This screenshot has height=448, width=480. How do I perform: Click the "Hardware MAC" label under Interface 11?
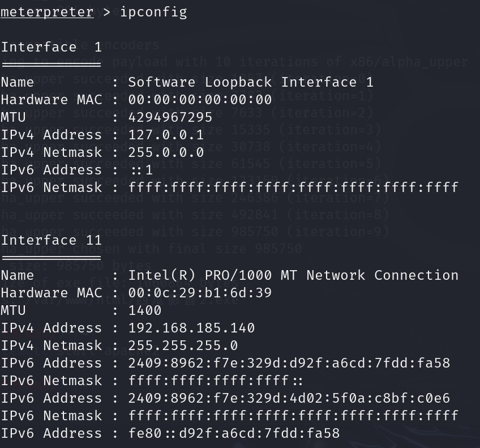52,293
